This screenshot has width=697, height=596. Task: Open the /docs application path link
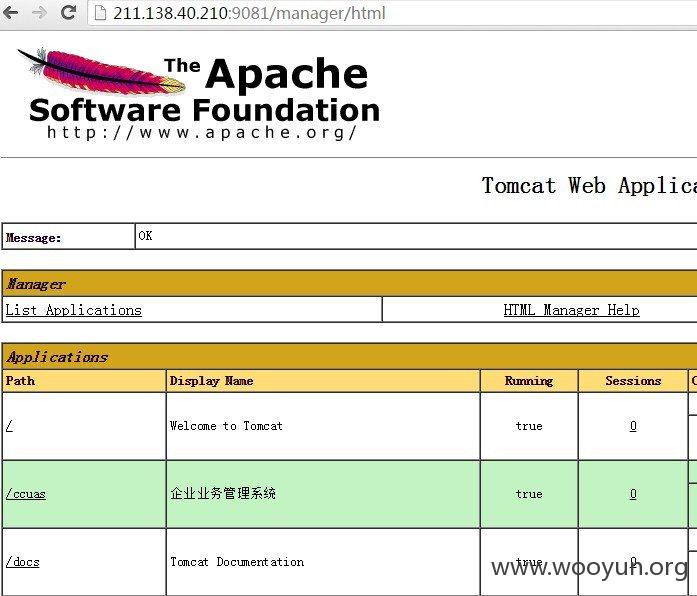pyautogui.click(x=23, y=562)
